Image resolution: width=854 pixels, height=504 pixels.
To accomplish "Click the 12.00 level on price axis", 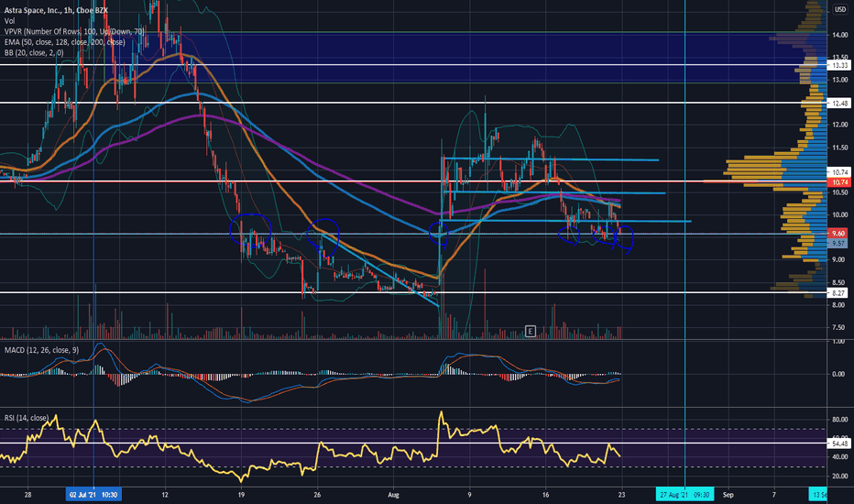I will pyautogui.click(x=839, y=125).
